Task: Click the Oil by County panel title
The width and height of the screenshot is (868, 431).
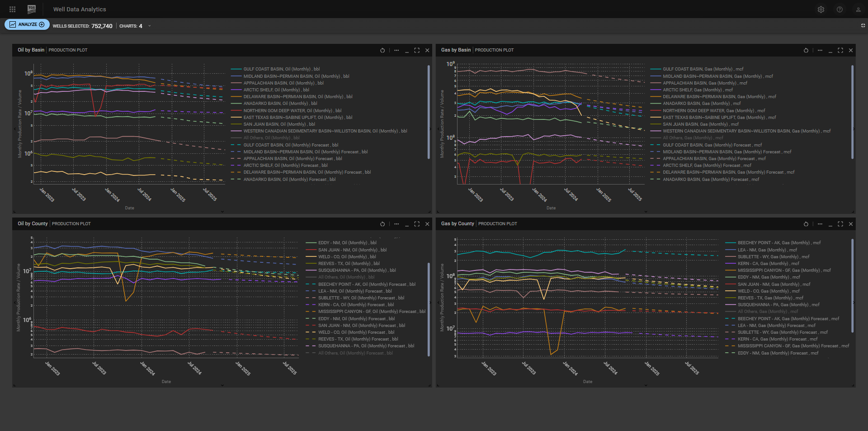Action: 33,224
